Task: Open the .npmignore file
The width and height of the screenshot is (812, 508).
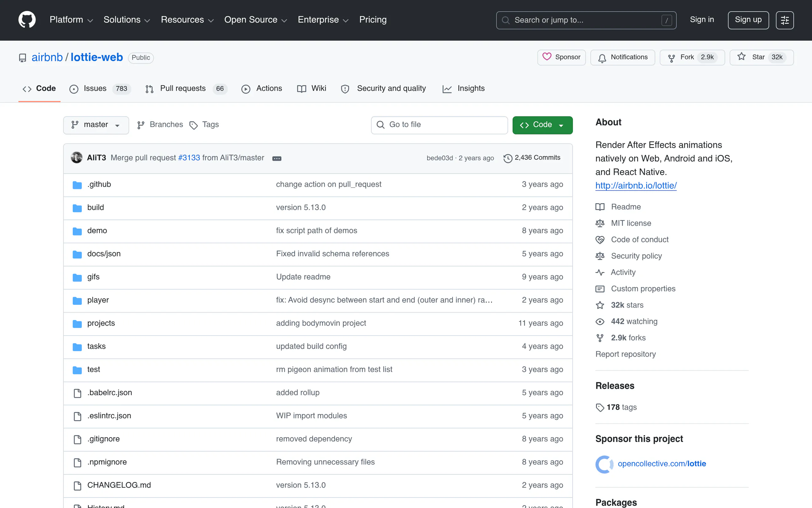Action: point(107,462)
